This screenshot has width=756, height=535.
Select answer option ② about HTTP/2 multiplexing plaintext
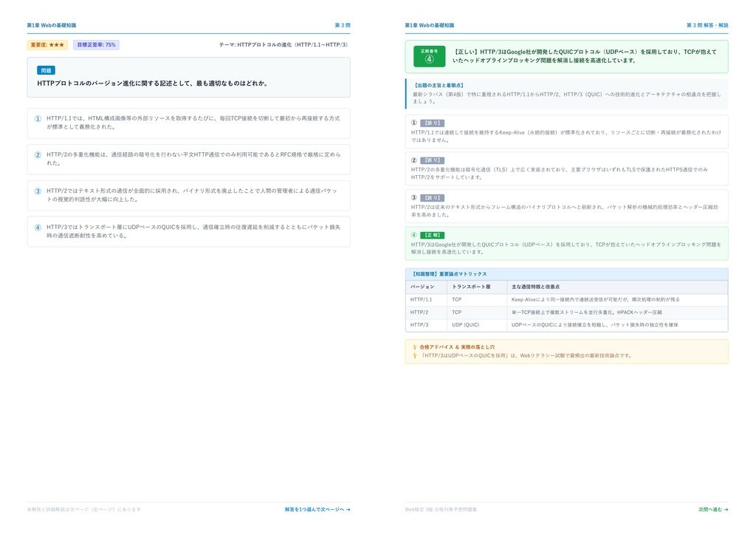tap(188, 159)
